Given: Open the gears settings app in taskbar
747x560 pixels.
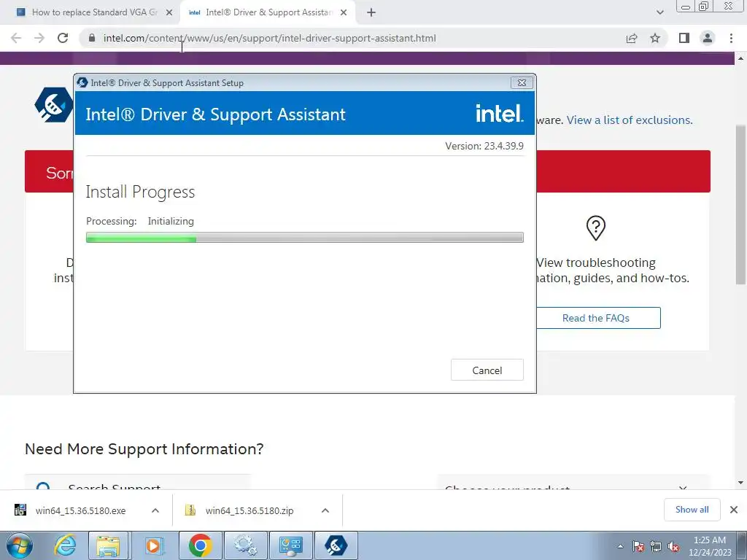Looking at the screenshot, I should (x=245, y=545).
